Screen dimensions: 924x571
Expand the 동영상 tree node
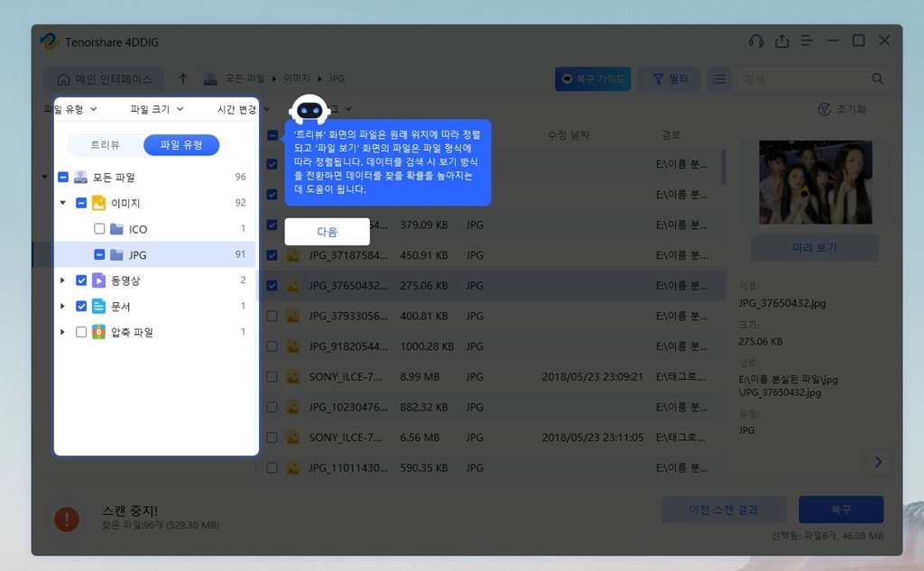(63, 281)
